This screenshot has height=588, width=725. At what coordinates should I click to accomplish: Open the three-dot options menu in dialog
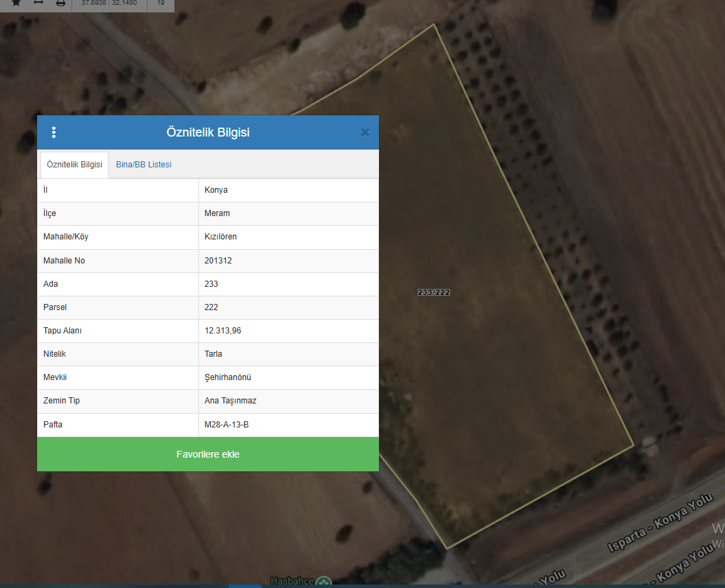coord(54,132)
